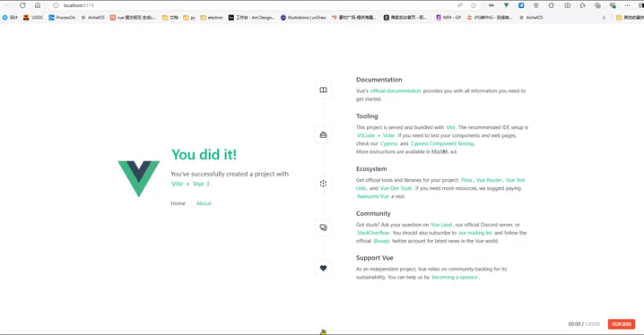Open the our mailing list link
Image resolution: width=644 pixels, height=335 pixels.
point(475,233)
